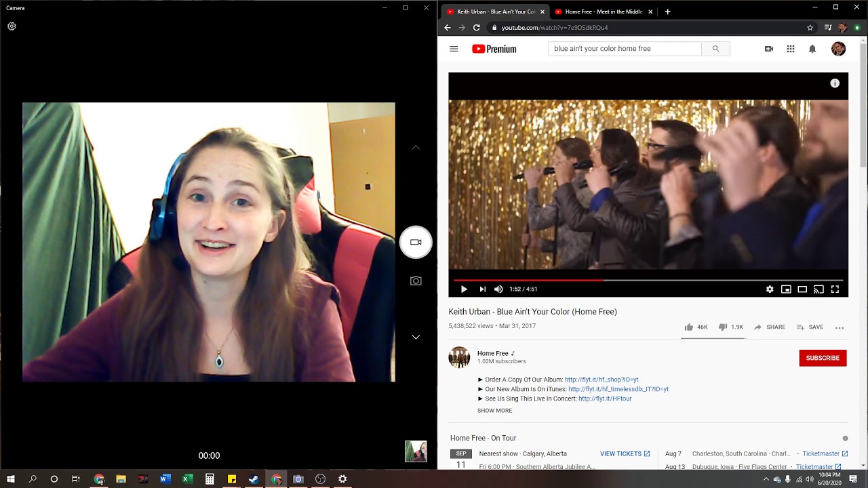Click the Chrome address bar URL
Screen dimensions: 868x488
(555, 28)
